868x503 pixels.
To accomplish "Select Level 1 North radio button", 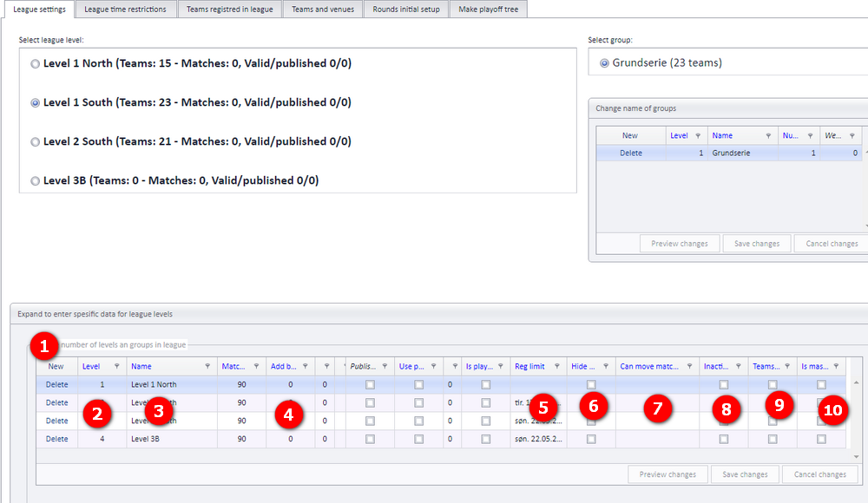I will (35, 63).
